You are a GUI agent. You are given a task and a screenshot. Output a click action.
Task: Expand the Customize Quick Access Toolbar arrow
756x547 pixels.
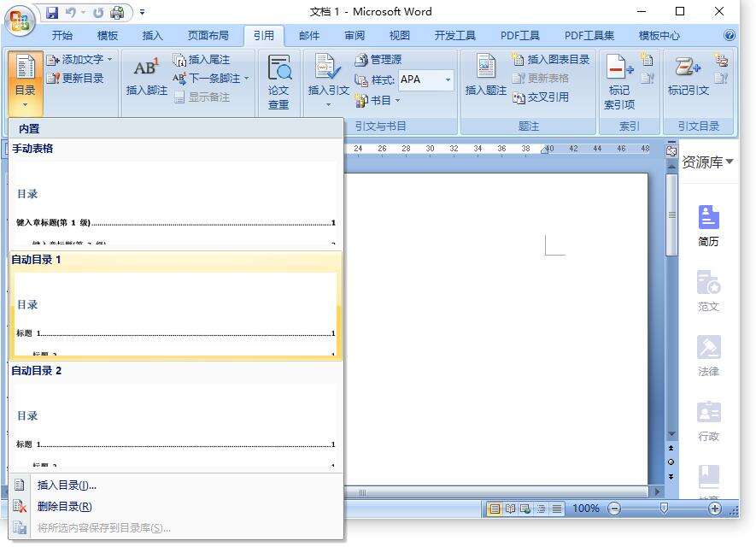point(143,13)
